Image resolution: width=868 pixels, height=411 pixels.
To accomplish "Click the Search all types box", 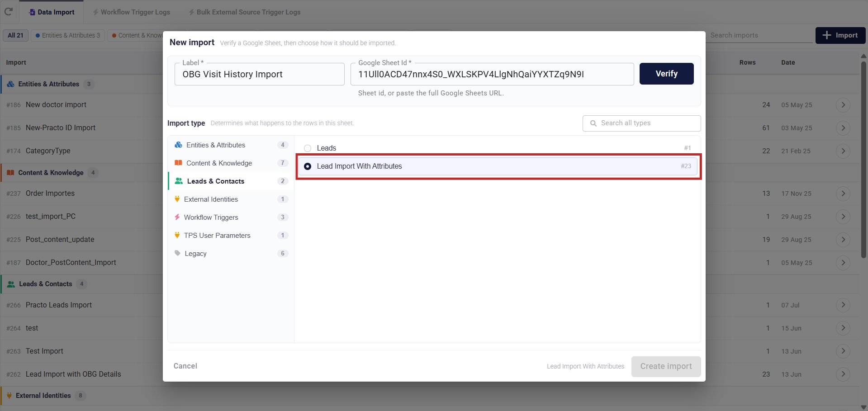I will (641, 123).
